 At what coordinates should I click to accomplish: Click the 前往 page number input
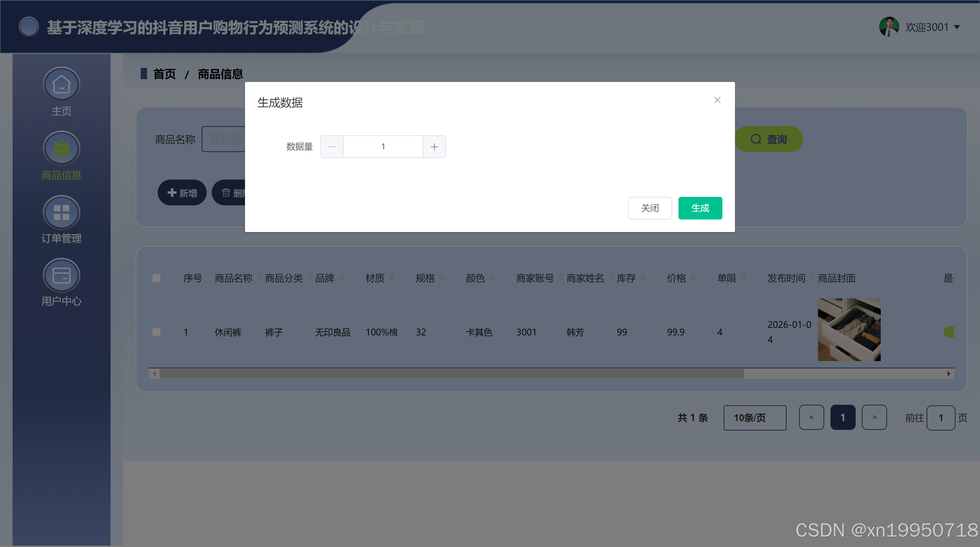point(940,418)
